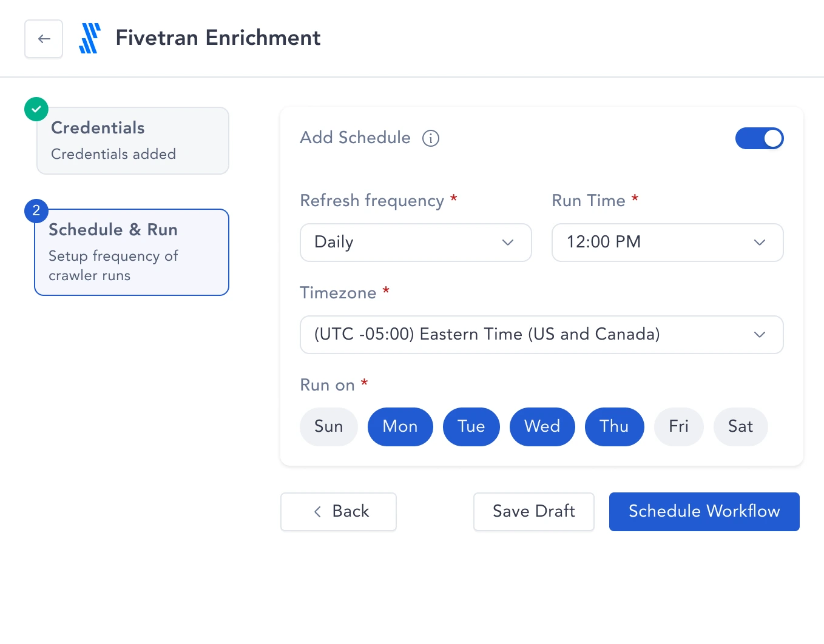Click the back arrow icon in header

pyautogui.click(x=44, y=39)
